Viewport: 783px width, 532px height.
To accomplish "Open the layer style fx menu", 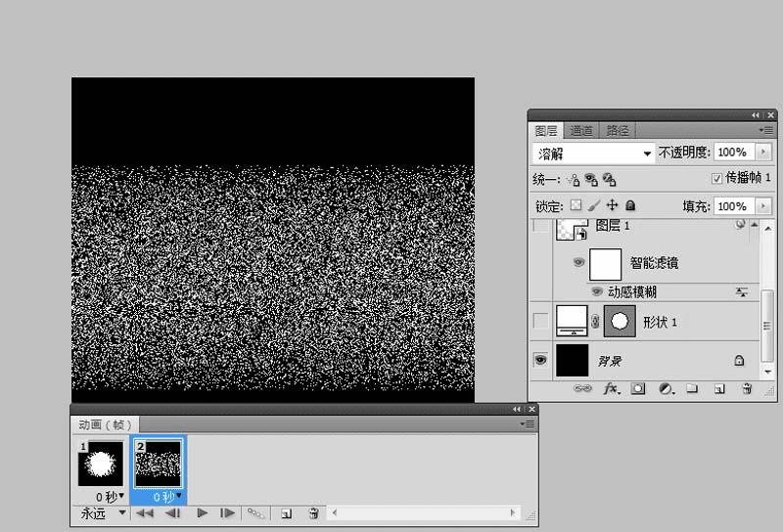I will click(612, 388).
